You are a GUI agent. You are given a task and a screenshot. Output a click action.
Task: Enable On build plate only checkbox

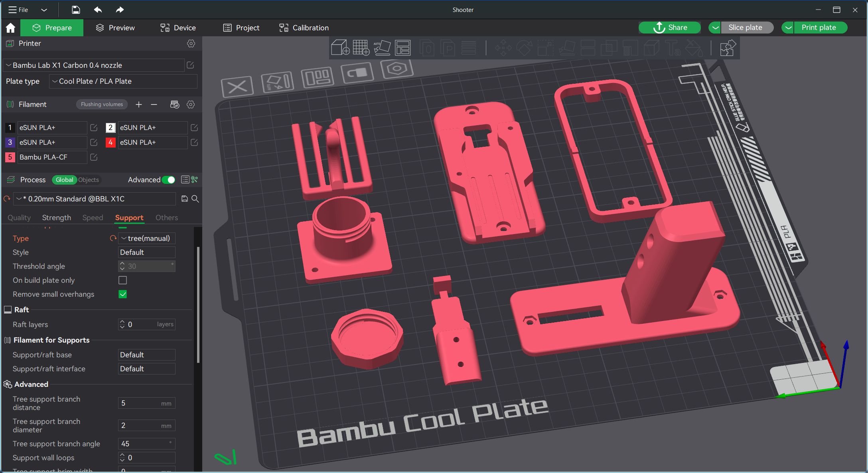click(122, 280)
